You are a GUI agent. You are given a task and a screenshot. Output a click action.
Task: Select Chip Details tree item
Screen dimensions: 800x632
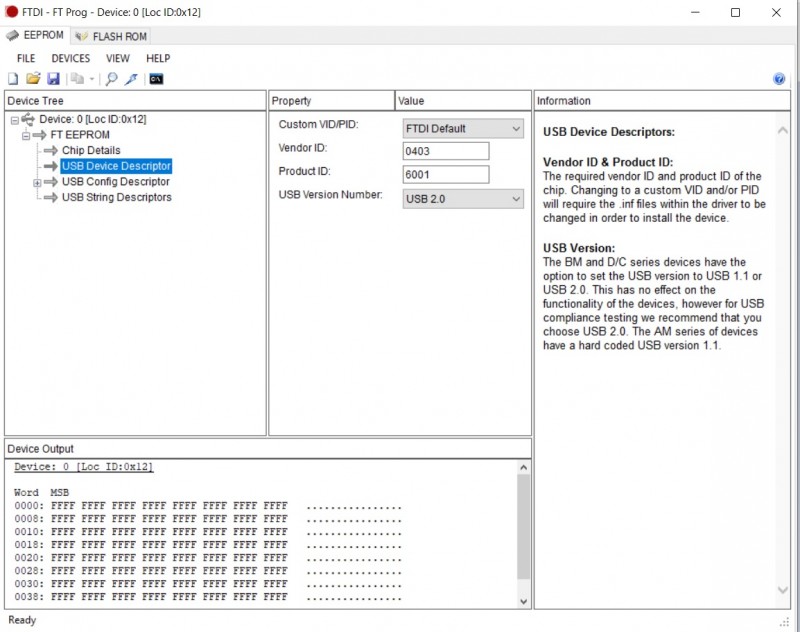click(91, 150)
